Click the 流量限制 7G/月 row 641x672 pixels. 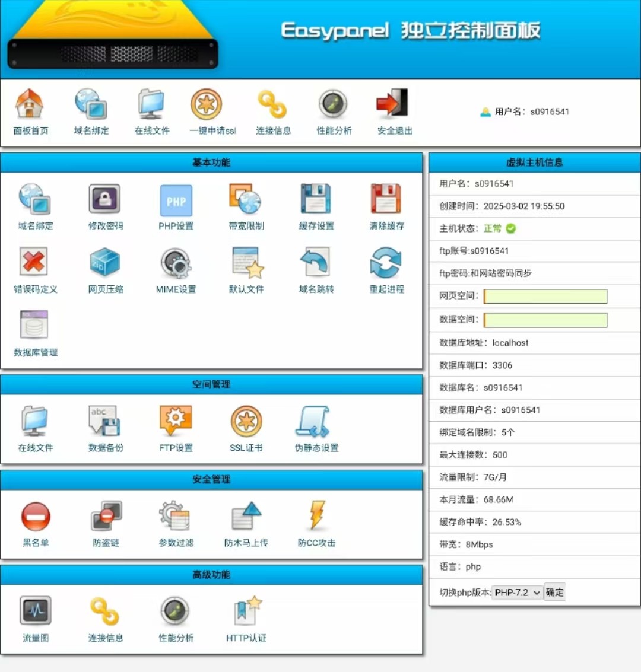coord(535,477)
